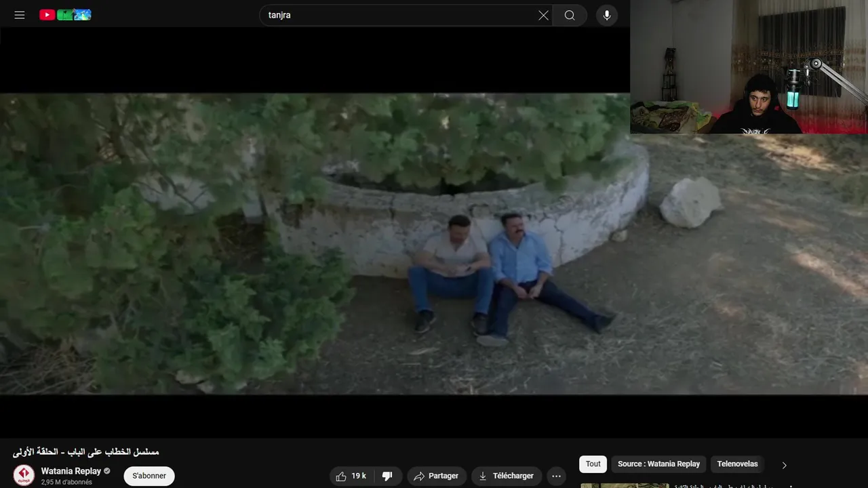This screenshot has height=488, width=868.
Task: Select the Tout filter chip
Action: click(593, 464)
